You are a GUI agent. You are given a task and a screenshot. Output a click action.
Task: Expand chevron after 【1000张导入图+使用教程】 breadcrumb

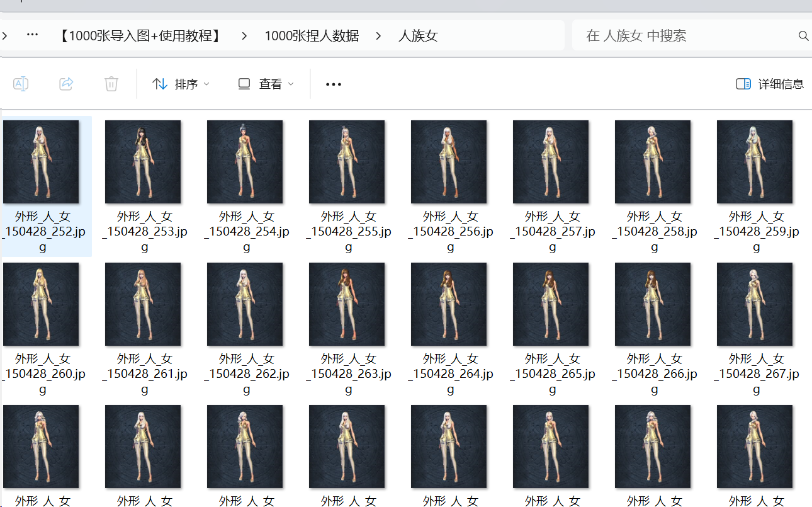pos(244,36)
